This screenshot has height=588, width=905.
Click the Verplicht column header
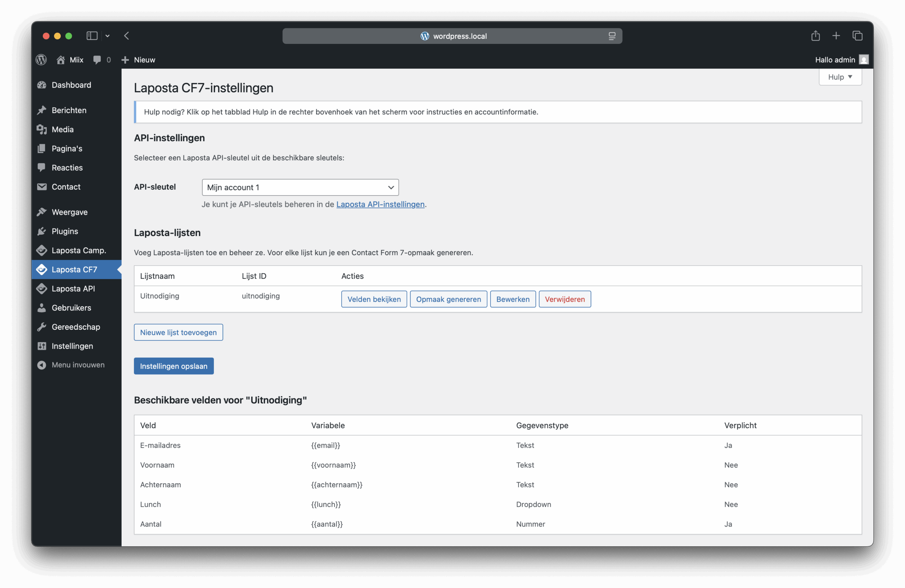[x=740, y=425]
